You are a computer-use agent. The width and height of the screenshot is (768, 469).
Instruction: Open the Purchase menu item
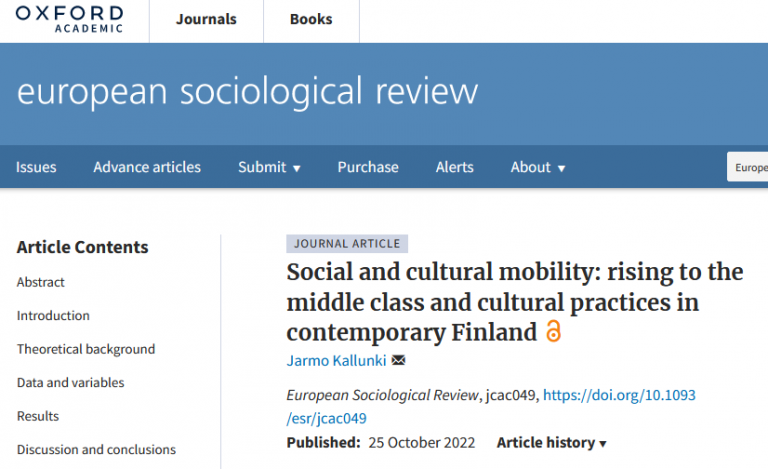click(x=368, y=167)
